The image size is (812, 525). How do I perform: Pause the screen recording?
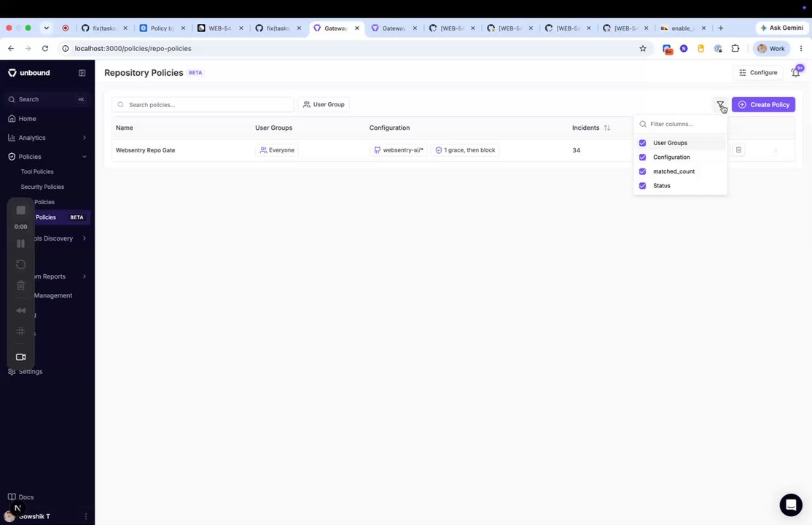pos(20,244)
